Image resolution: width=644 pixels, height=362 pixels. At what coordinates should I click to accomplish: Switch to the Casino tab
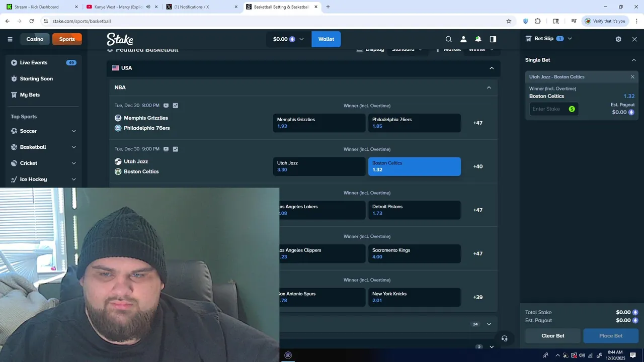(x=35, y=39)
